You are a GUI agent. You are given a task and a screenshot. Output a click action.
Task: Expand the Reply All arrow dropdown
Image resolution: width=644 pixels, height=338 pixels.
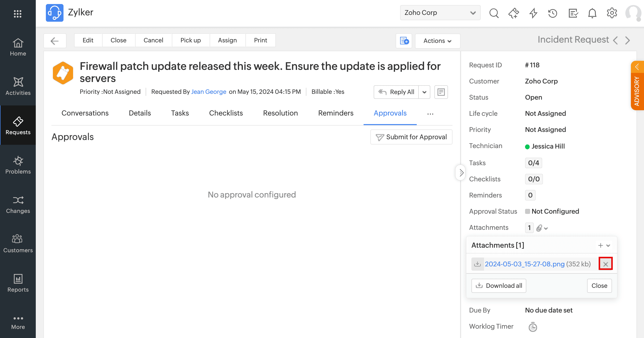point(424,92)
